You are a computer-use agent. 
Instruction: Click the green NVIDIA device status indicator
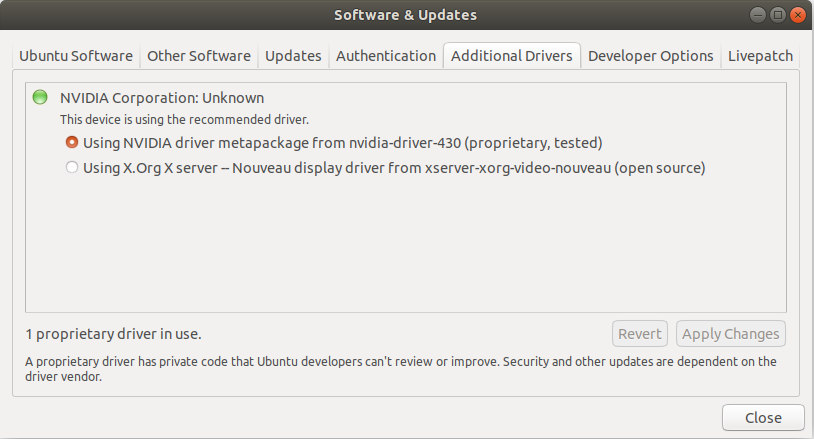click(40, 98)
